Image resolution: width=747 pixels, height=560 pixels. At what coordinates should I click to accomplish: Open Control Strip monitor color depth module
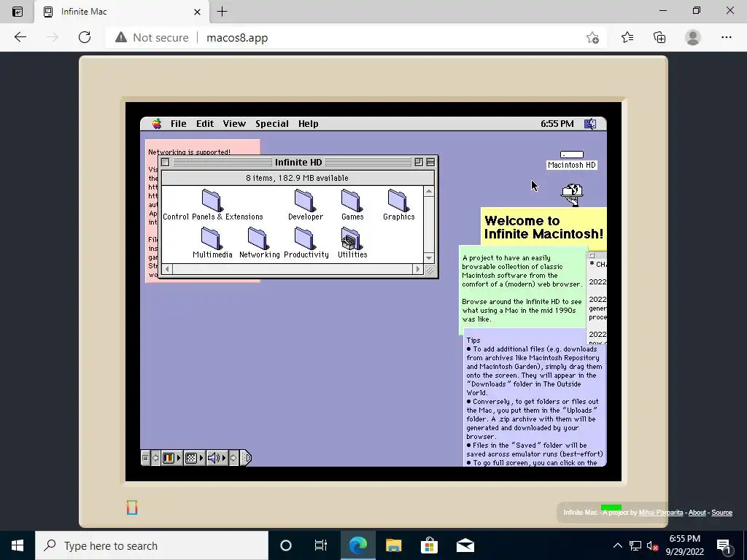(x=172, y=458)
